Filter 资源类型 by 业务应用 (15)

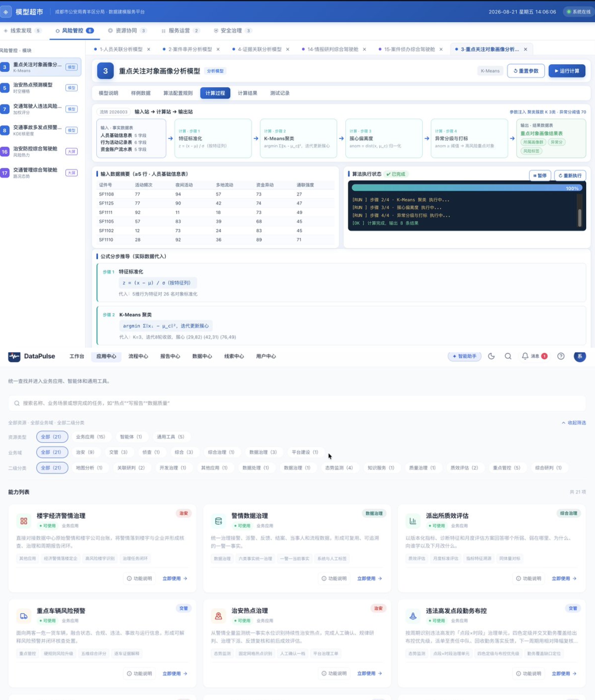[x=90, y=437]
